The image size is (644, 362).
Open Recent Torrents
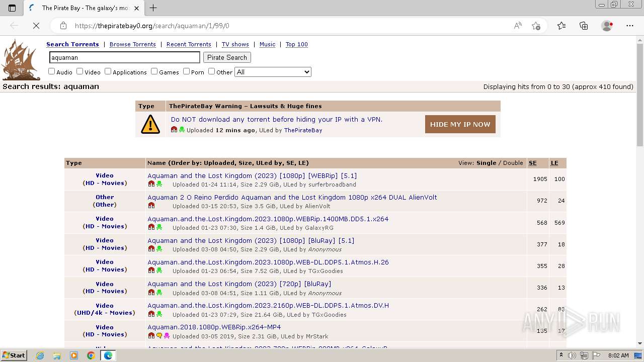[x=189, y=44]
